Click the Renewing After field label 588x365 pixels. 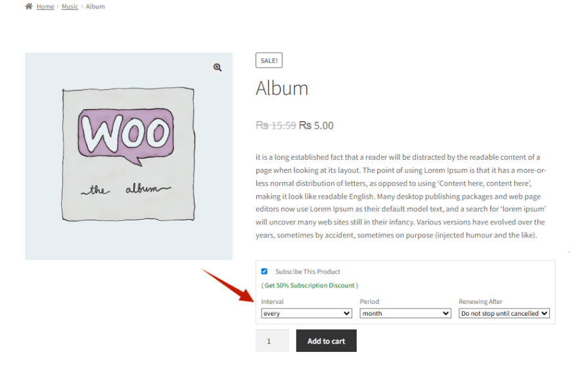pos(480,302)
